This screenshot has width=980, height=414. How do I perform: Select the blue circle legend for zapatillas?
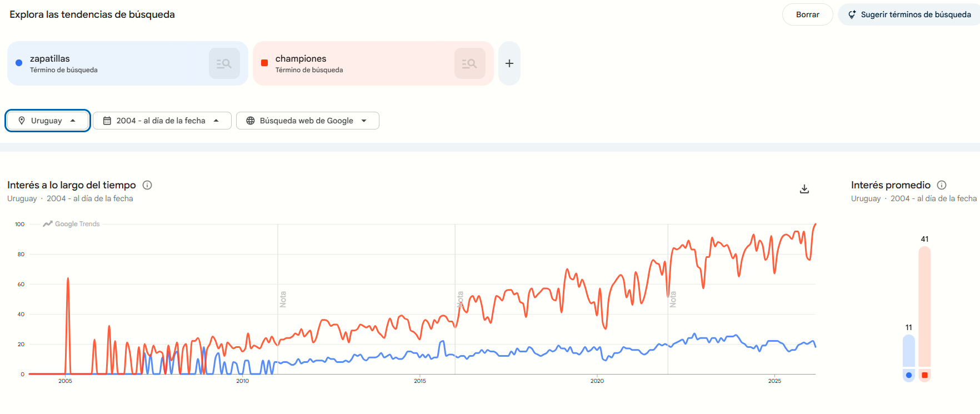(909, 375)
